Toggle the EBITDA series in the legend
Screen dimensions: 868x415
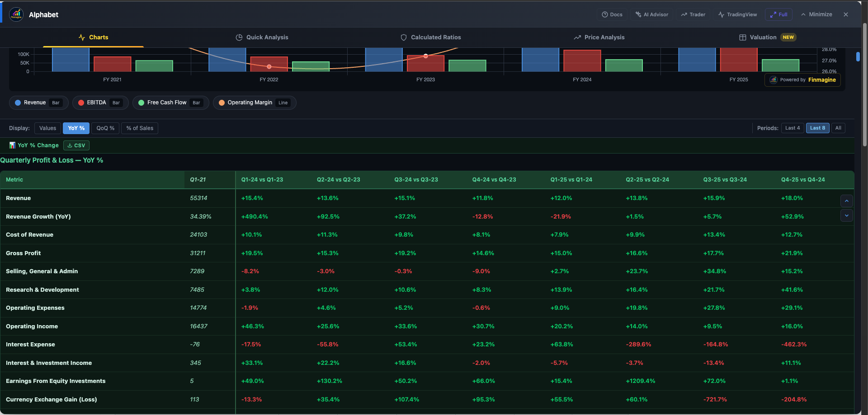click(100, 103)
